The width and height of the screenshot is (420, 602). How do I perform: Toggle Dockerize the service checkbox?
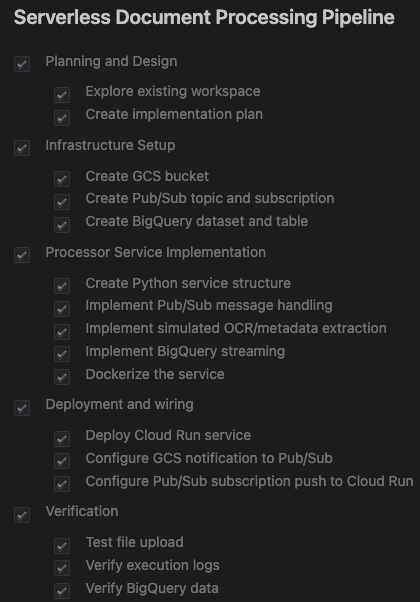[x=62, y=377]
